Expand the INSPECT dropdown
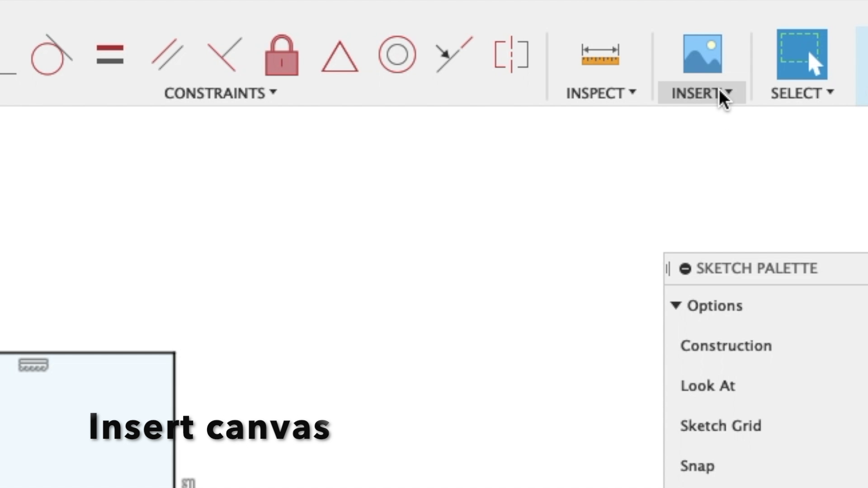The height and width of the screenshot is (488, 868). click(x=601, y=93)
